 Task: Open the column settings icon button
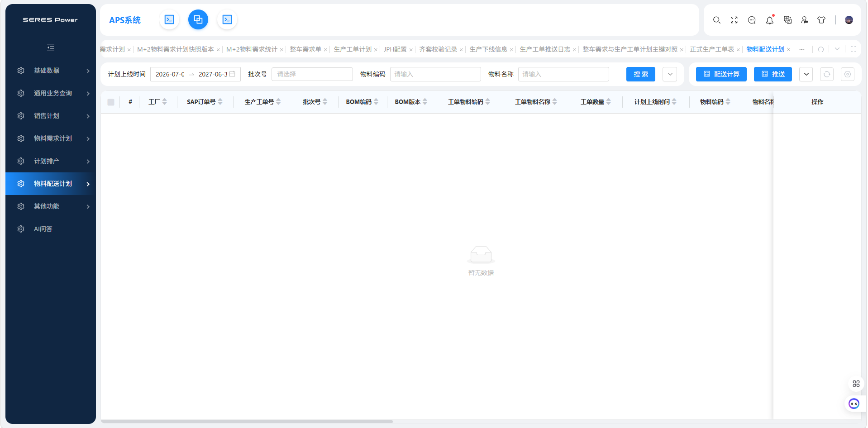[848, 74]
